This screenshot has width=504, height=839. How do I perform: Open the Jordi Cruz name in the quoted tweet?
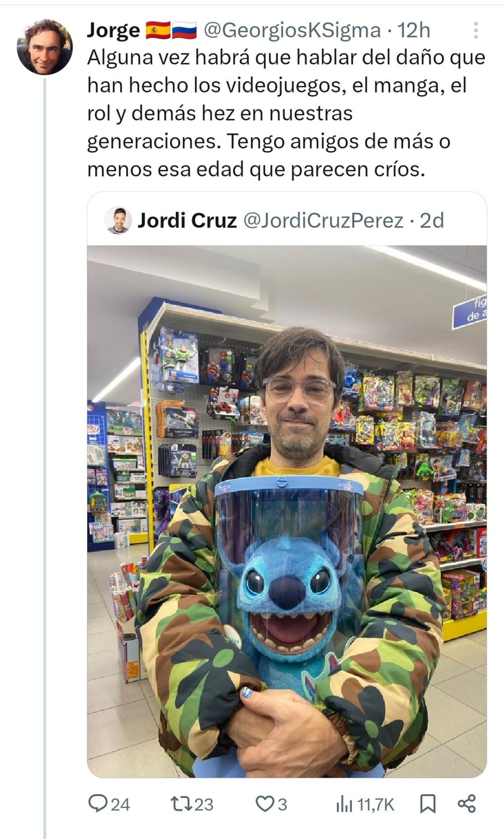[x=187, y=221]
